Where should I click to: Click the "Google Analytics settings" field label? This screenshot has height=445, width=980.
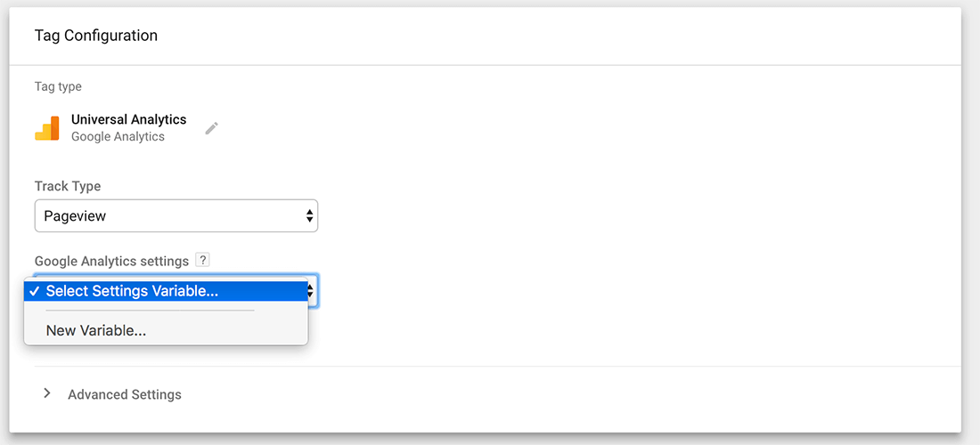[111, 261]
